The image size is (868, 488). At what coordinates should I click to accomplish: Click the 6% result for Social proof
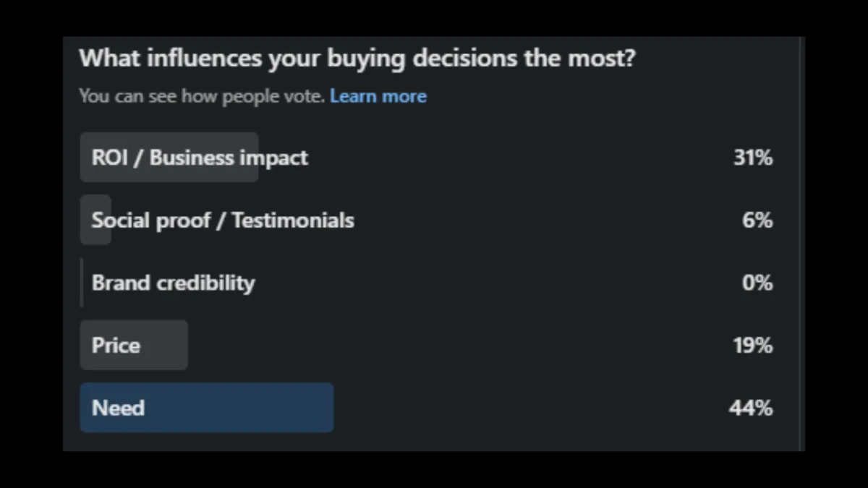click(x=757, y=220)
